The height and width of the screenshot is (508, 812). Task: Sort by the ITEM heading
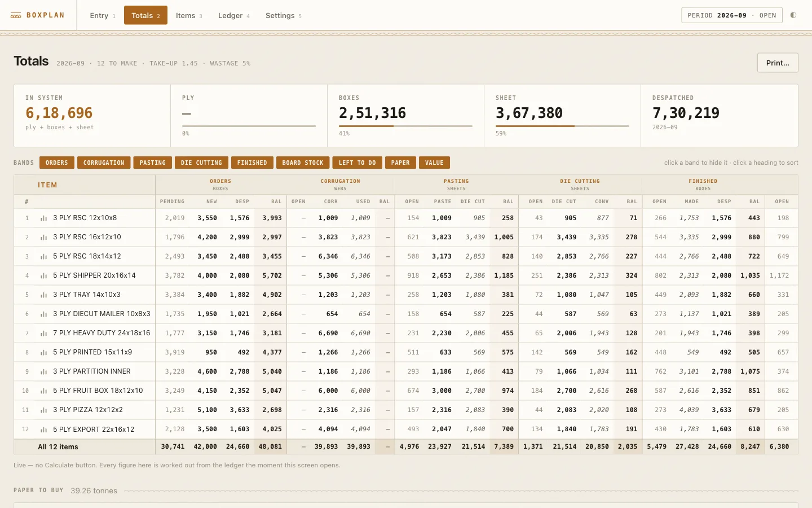[x=47, y=185]
